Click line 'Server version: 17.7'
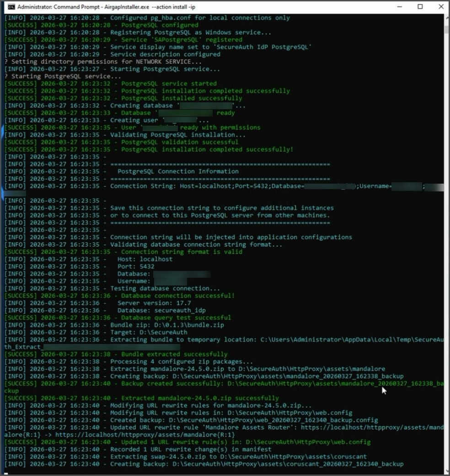This screenshot has width=450, height=476. 98,303
